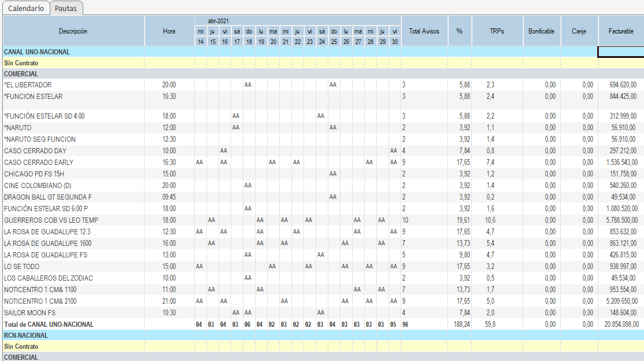The width and height of the screenshot is (644, 361).
Task: Click the Canje column header
Action: click(x=579, y=31)
